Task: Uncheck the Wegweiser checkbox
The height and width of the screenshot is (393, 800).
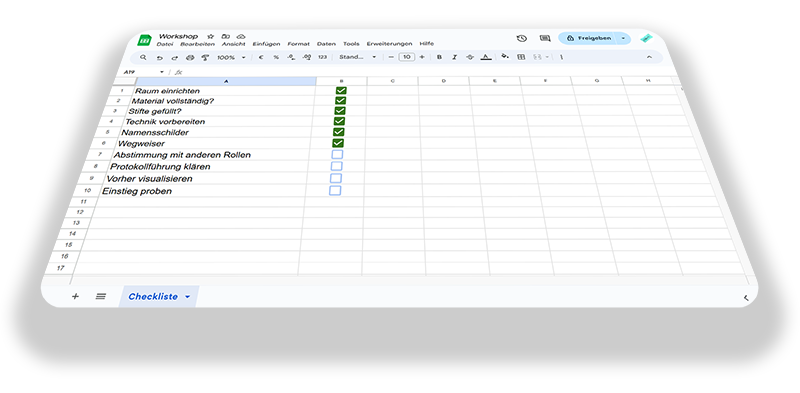Action: click(337, 143)
